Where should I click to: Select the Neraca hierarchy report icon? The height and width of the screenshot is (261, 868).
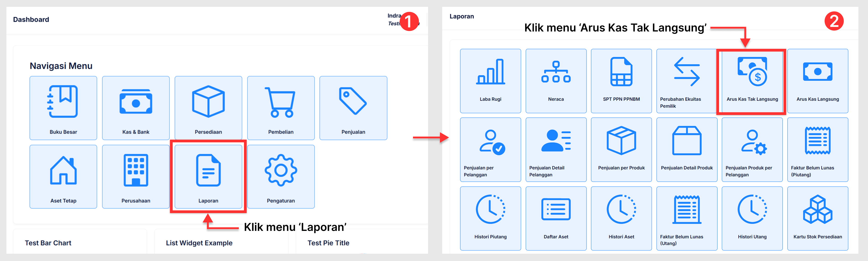[x=556, y=72]
